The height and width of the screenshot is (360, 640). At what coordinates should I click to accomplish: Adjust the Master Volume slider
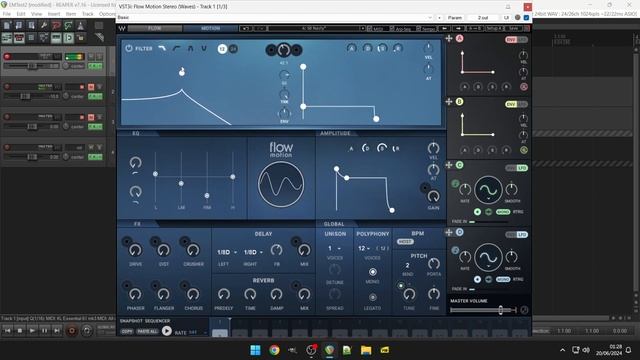[x=483, y=310]
